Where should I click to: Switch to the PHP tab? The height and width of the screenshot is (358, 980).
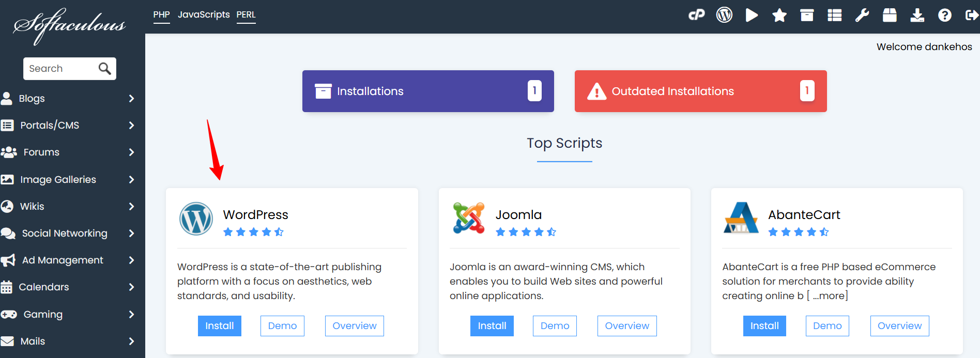pyautogui.click(x=161, y=14)
